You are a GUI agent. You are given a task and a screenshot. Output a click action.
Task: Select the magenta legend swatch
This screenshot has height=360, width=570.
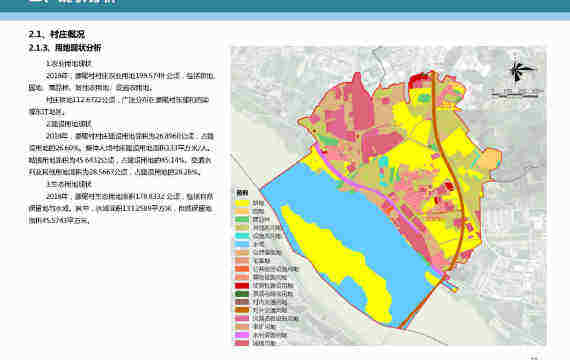click(x=242, y=335)
